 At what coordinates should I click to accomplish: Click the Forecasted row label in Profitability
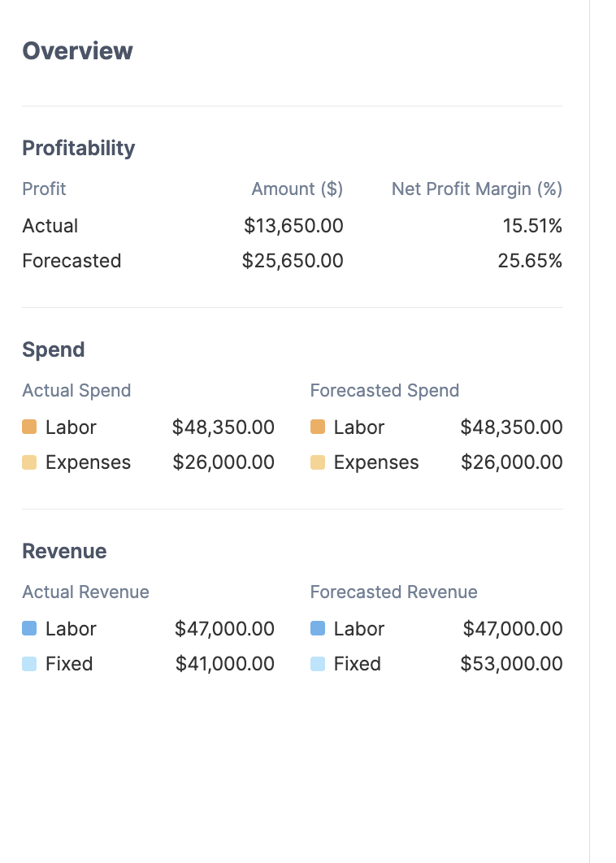[x=72, y=261]
